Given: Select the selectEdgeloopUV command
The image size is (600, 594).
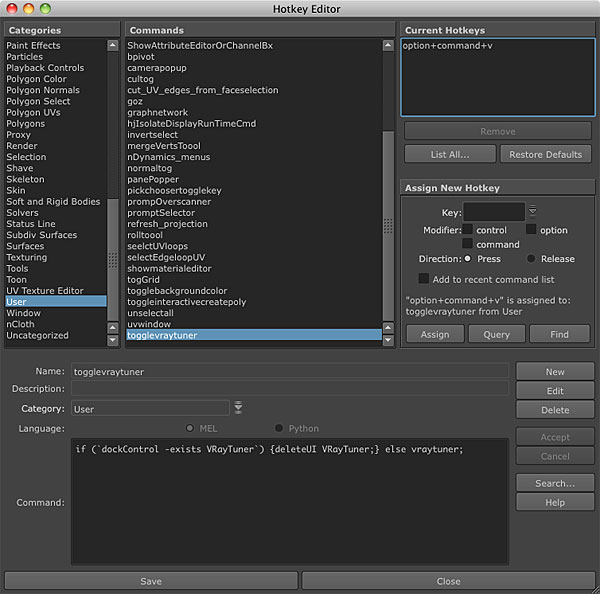Looking at the screenshot, I should pyautogui.click(x=254, y=257).
